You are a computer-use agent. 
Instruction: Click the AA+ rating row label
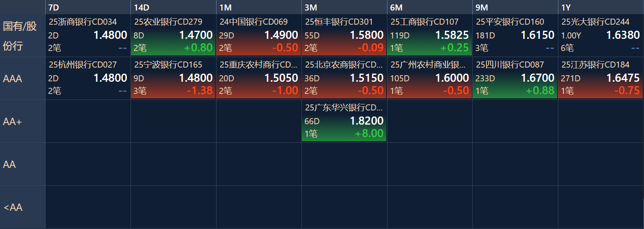[23, 121]
